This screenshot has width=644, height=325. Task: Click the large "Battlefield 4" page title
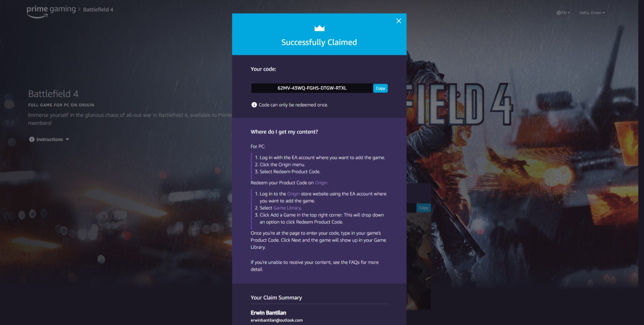click(53, 94)
